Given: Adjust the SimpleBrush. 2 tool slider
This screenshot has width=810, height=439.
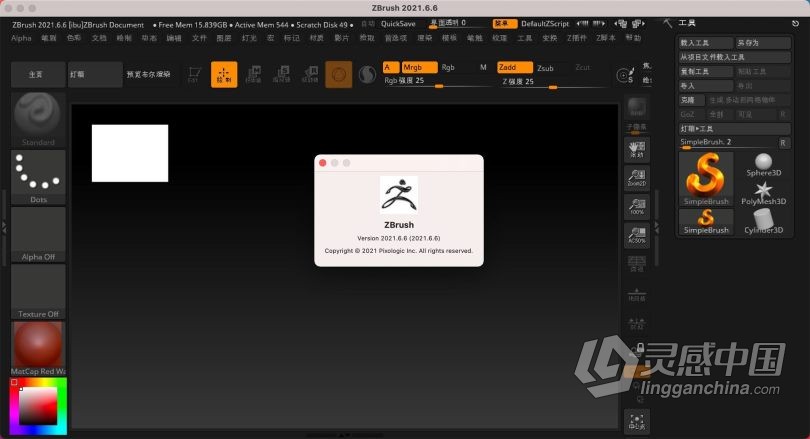Looking at the screenshot, I should 728,143.
